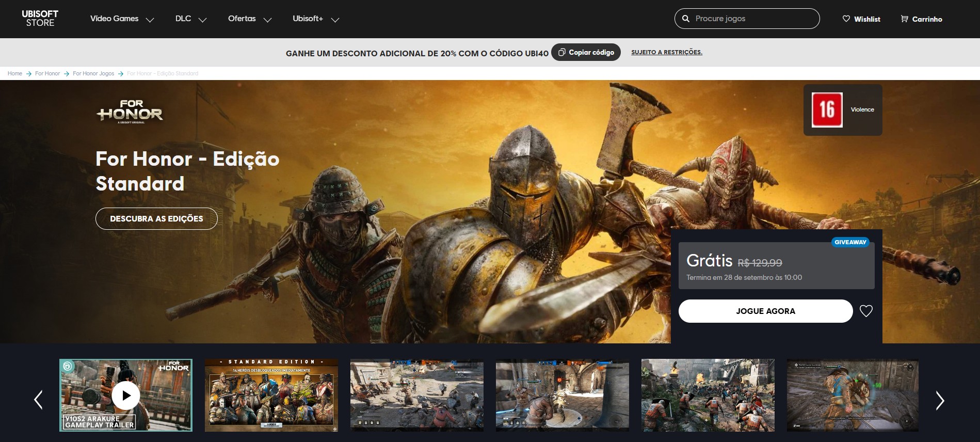Viewport: 980px width, 442px height.
Task: Go to For Honor Jogos breadcrumb
Action: [x=93, y=73]
